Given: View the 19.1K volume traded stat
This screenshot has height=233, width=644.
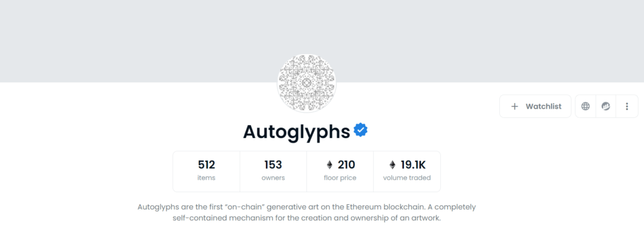Looking at the screenshot, I should coord(407,171).
